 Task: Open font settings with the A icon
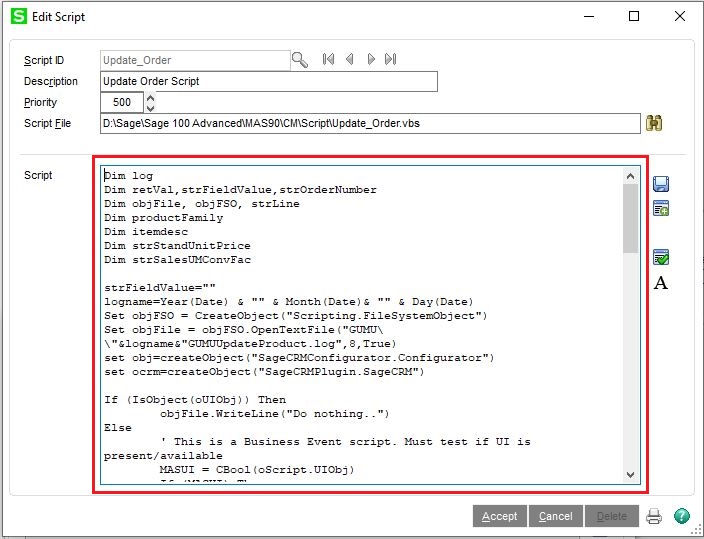660,283
